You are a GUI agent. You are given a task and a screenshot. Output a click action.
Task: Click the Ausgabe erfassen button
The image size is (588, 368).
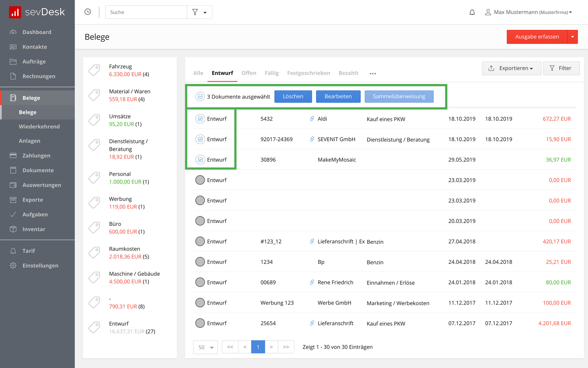pyautogui.click(x=537, y=37)
